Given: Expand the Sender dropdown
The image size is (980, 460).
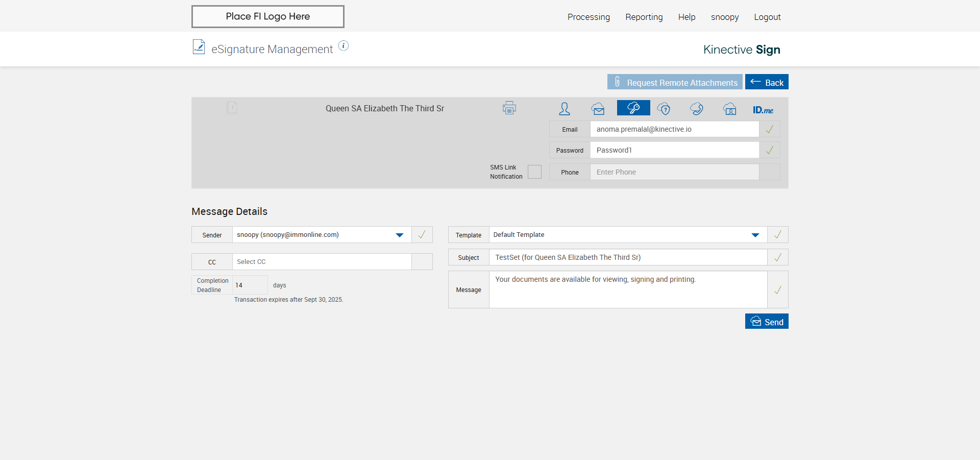Looking at the screenshot, I should click(x=399, y=235).
